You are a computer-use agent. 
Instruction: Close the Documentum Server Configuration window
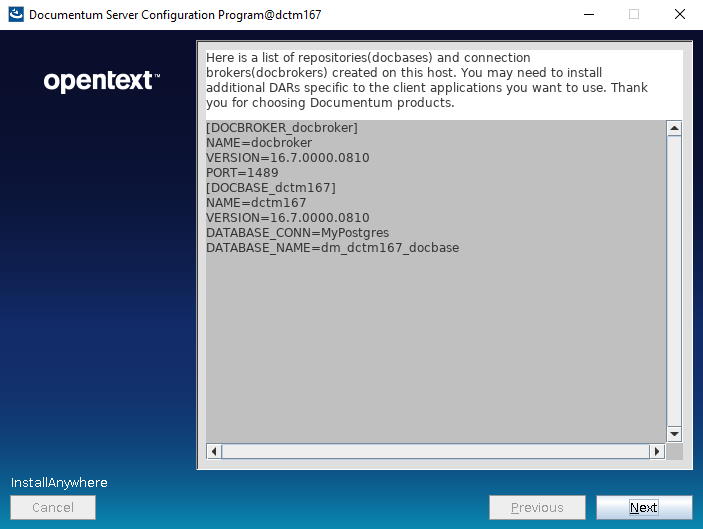point(679,15)
